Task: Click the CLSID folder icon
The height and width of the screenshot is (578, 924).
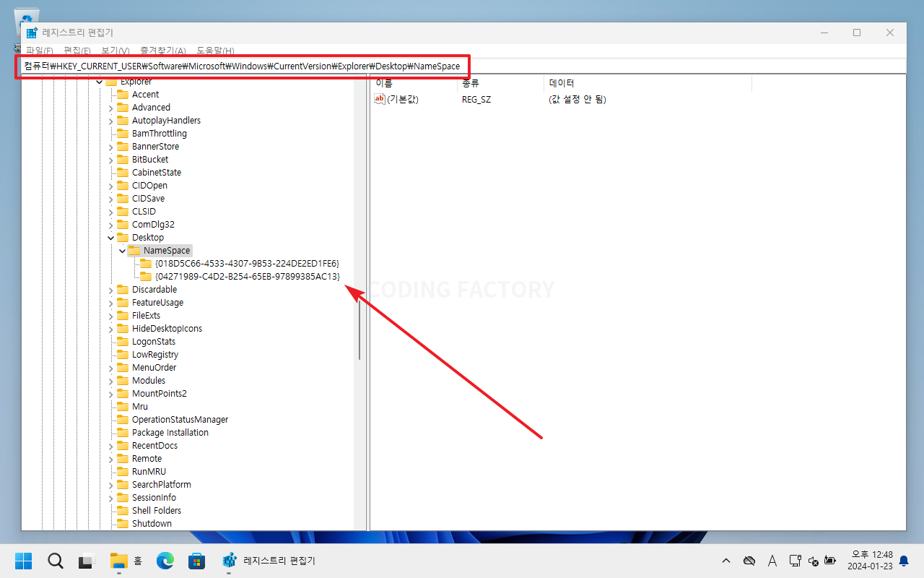Action: [122, 212]
